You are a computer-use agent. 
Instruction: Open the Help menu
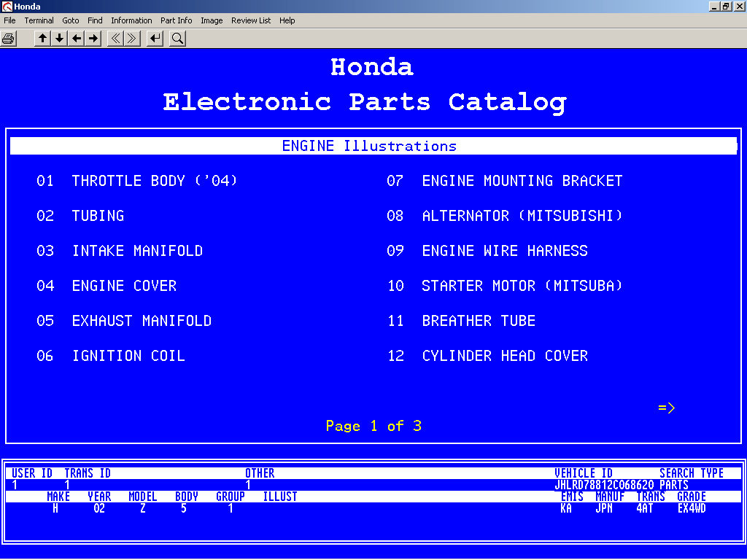287,20
